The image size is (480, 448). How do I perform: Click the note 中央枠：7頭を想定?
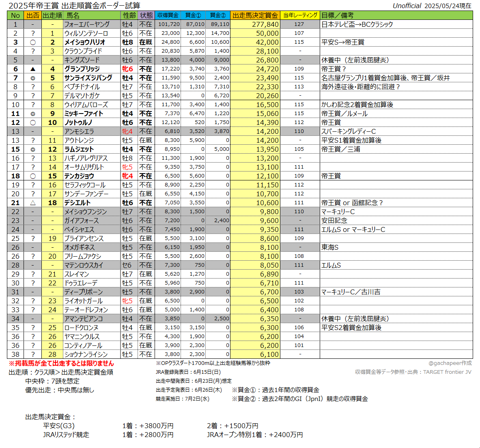click(x=52, y=381)
